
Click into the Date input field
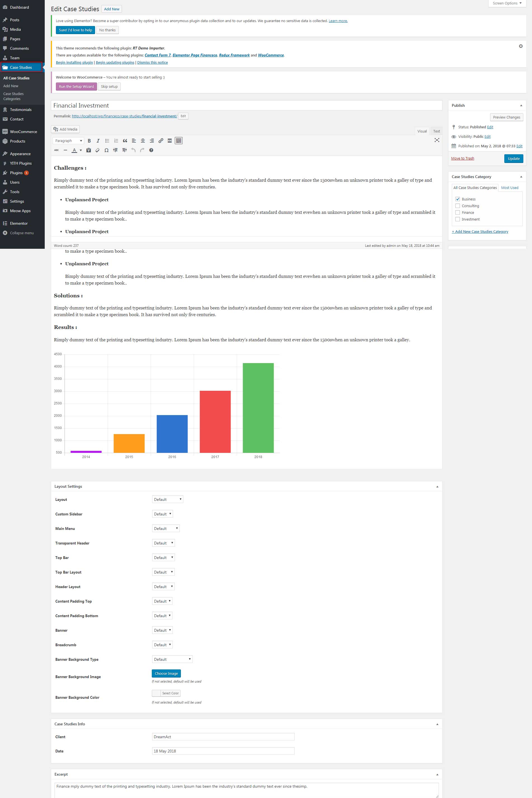coord(223,751)
